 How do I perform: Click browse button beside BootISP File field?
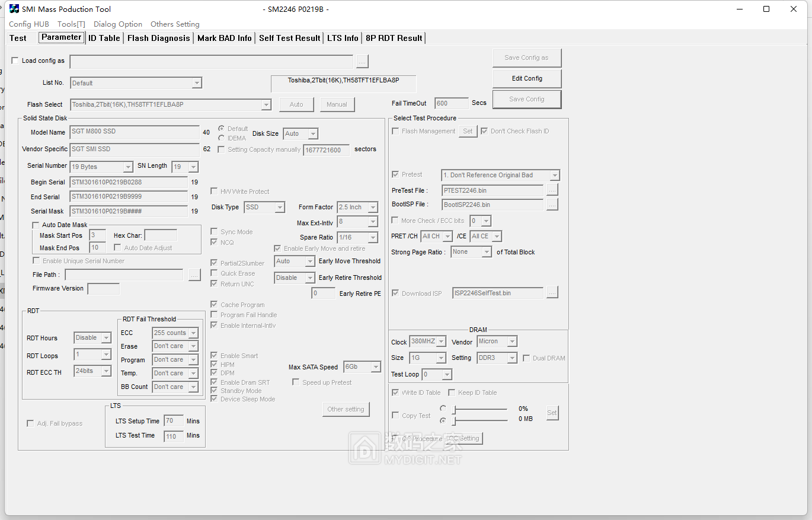pyautogui.click(x=552, y=205)
